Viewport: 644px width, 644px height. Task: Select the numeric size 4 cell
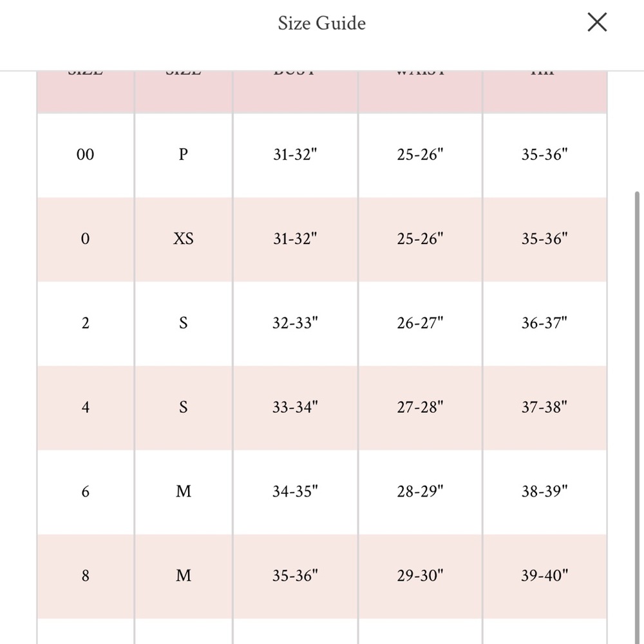pos(85,408)
